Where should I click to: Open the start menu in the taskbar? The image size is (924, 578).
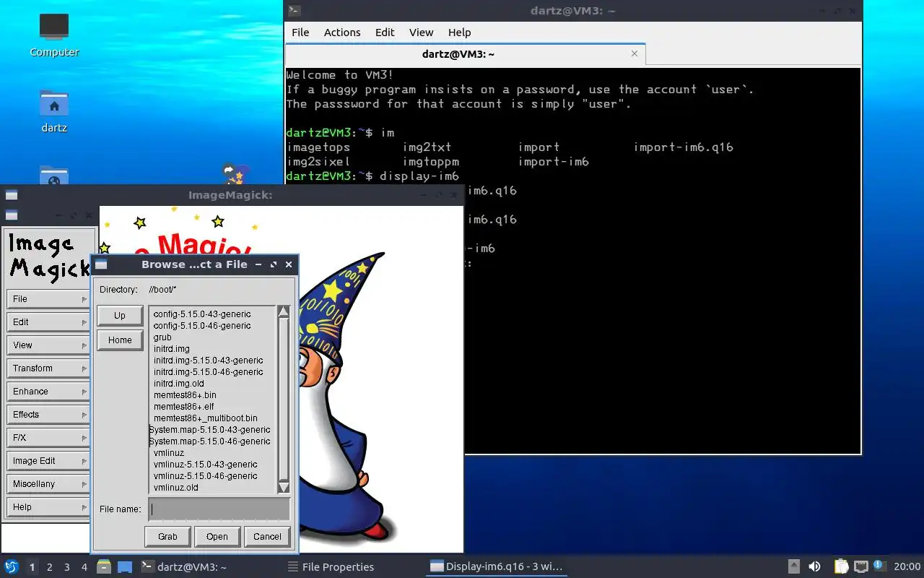pyautogui.click(x=12, y=566)
